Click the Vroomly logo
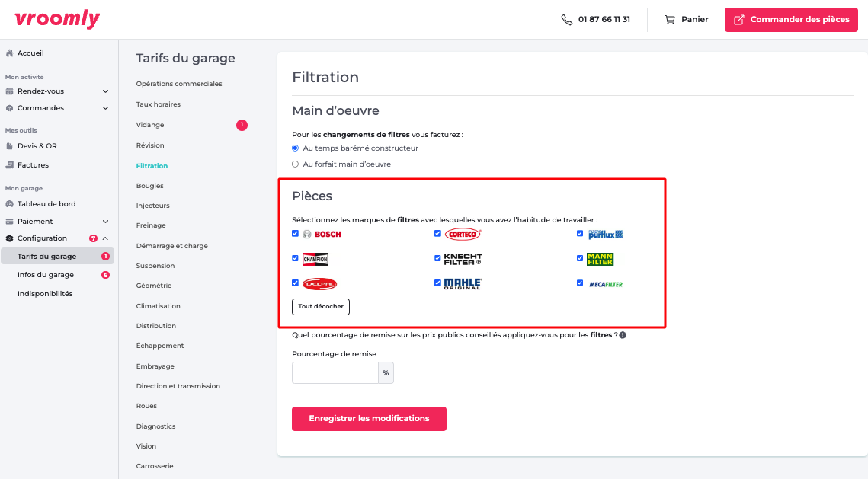This screenshot has width=868, height=479. coord(57,19)
